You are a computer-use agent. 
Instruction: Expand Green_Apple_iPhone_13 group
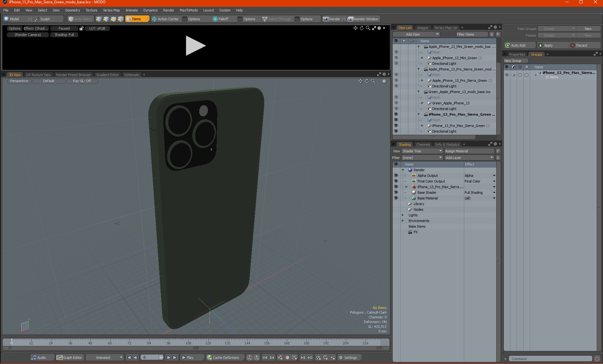coord(422,103)
